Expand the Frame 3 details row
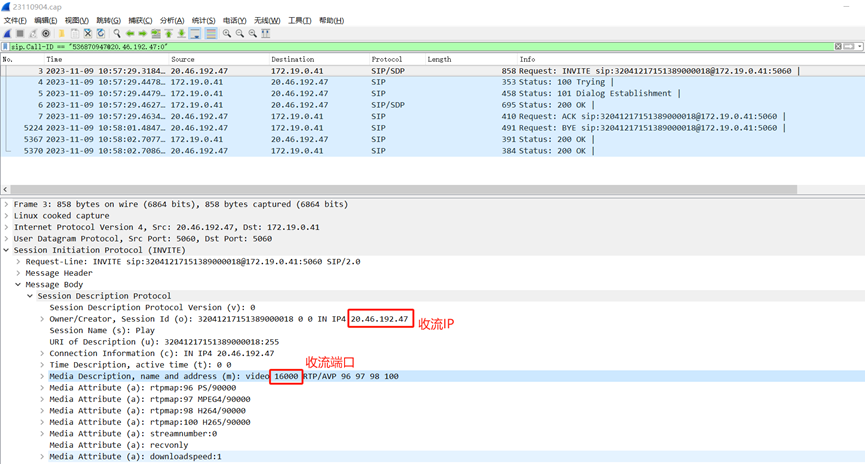The height and width of the screenshot is (464, 865). pyautogui.click(x=7, y=204)
